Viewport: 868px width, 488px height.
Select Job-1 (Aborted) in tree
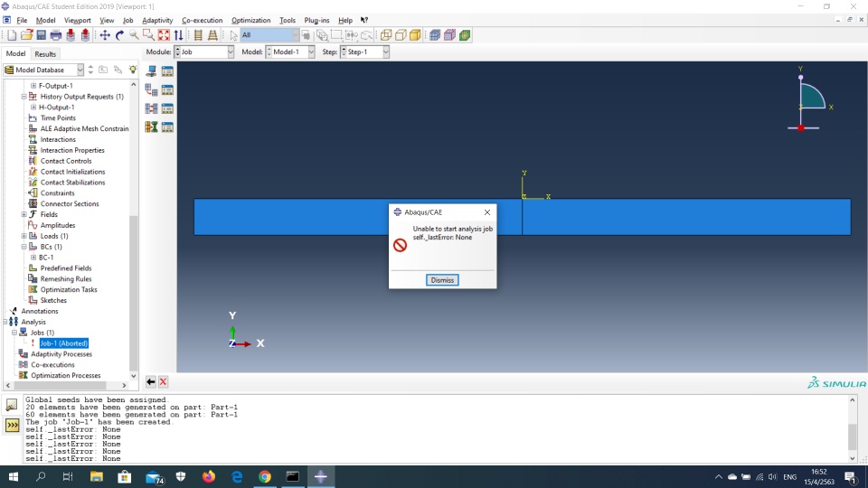[63, 343]
